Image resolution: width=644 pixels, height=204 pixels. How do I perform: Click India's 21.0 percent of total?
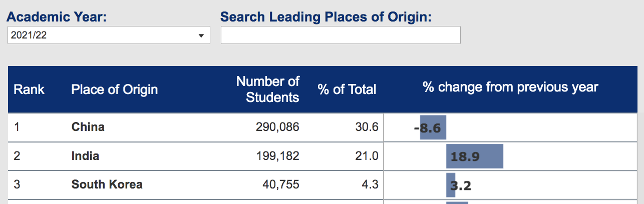[367, 156]
